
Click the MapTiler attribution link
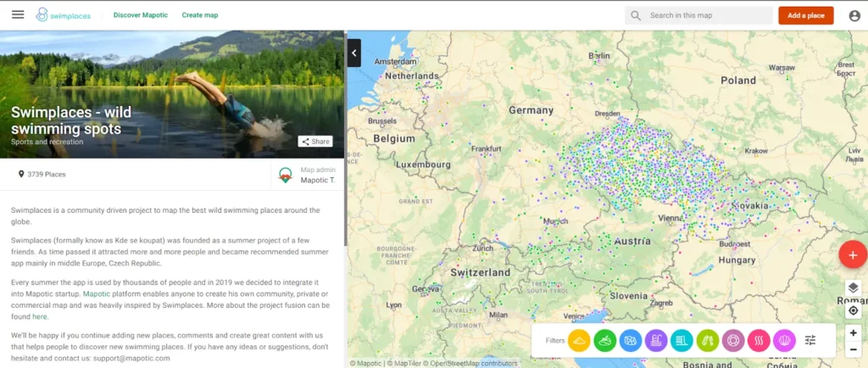click(x=404, y=364)
